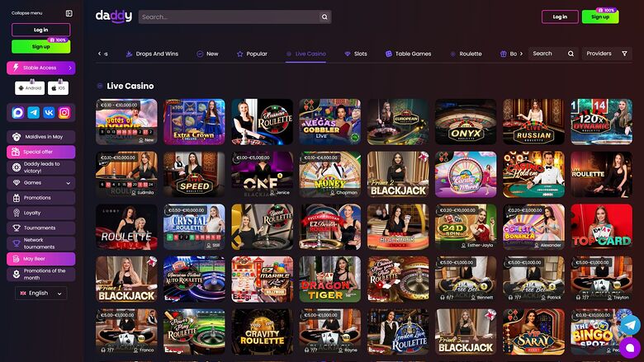The height and width of the screenshot is (362, 644).
Task: Click Sign up at top right
Action: pyautogui.click(x=600, y=16)
